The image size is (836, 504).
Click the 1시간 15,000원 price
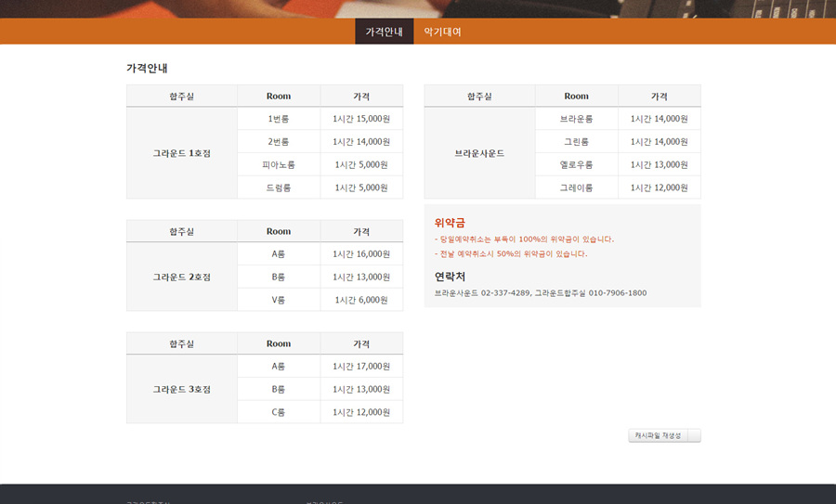pos(361,119)
